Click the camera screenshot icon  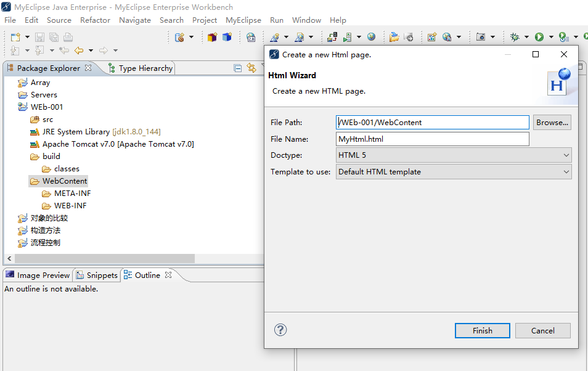(480, 37)
